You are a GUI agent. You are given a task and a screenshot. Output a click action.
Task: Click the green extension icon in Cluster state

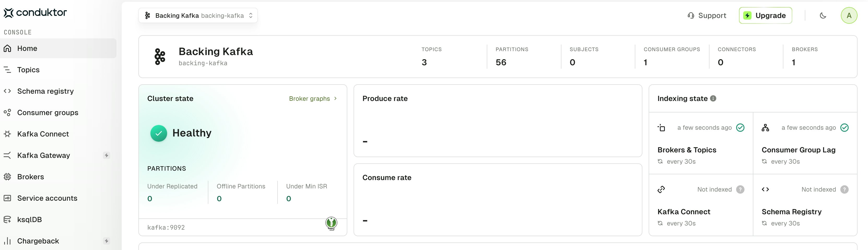(x=331, y=223)
